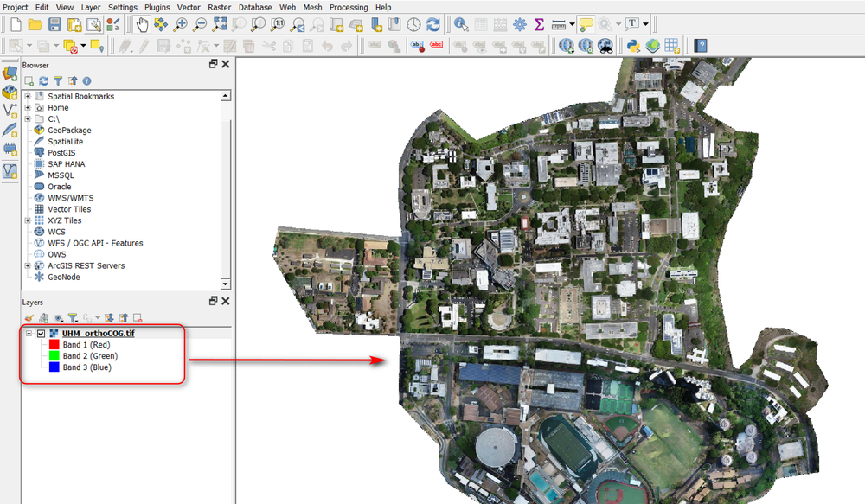Screen dimensions: 865x504
Task: Click the Band 1 (Red) color swatch
Action: pyautogui.click(x=54, y=345)
